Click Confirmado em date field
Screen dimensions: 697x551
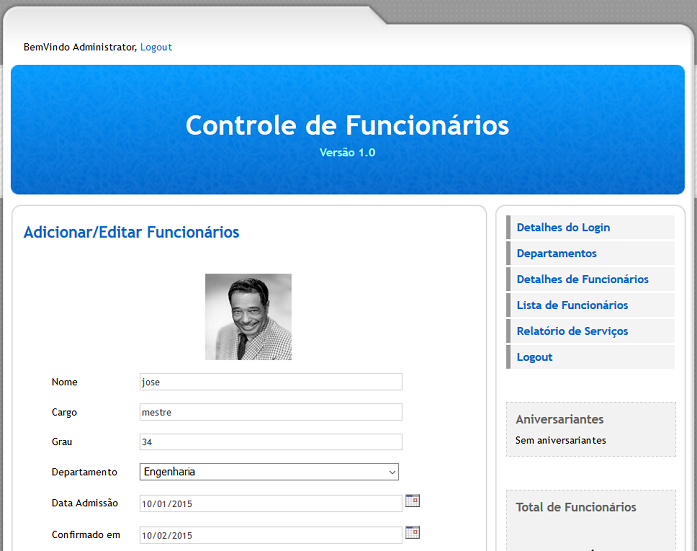271,535
